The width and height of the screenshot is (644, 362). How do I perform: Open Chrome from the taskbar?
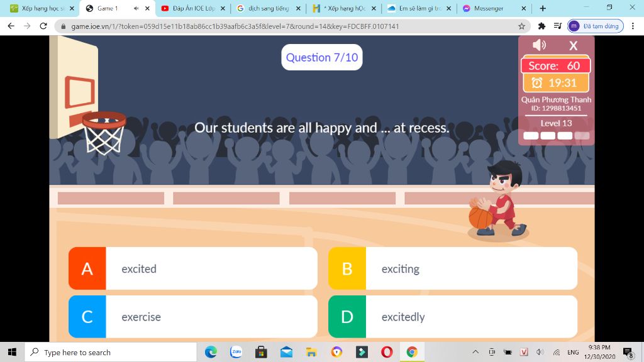[x=412, y=352]
